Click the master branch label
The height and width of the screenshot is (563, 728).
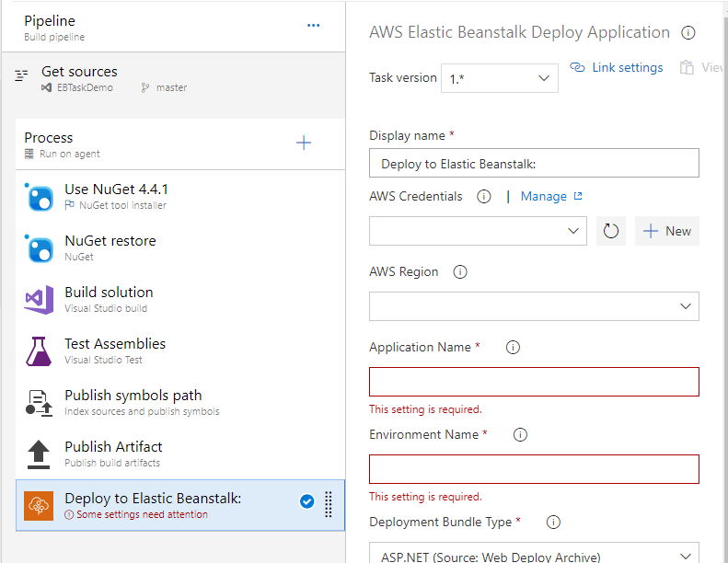[x=171, y=87]
